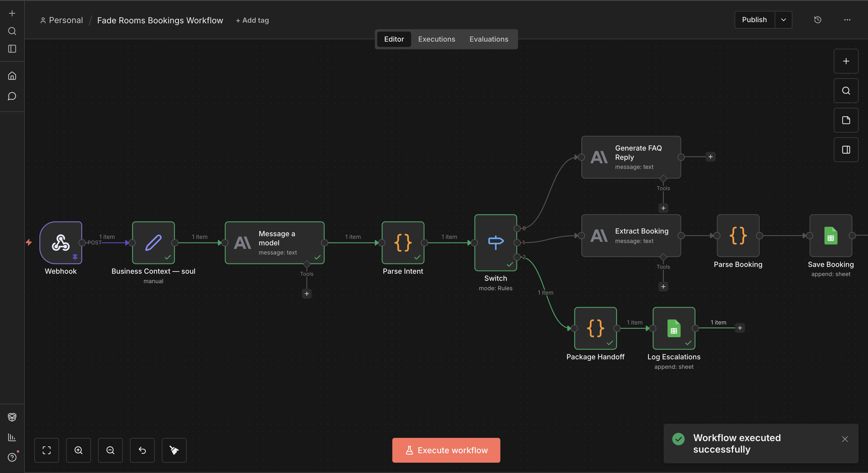Add node after Generate FAQ Reply output
The image size is (868, 473).
(x=710, y=157)
